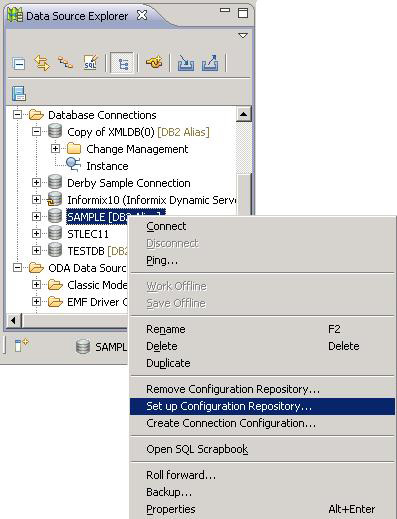
Task: Click the status bar SAMPLE database icon
Action: click(x=83, y=347)
